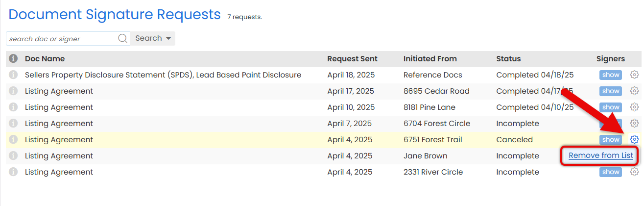Click info icon for Sellers Property Disclosure row
The width and height of the screenshot is (644, 206).
coord(13,75)
